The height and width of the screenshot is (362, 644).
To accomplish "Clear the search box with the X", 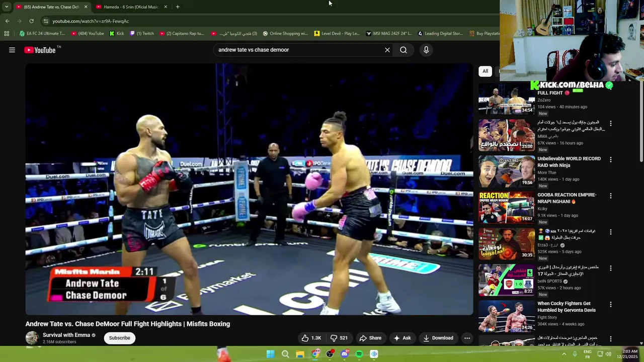I will (x=387, y=50).
